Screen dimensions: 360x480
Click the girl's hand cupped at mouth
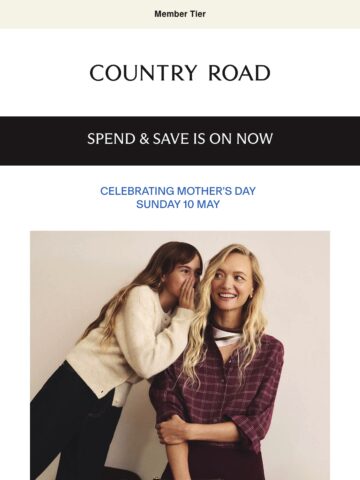pos(189,293)
